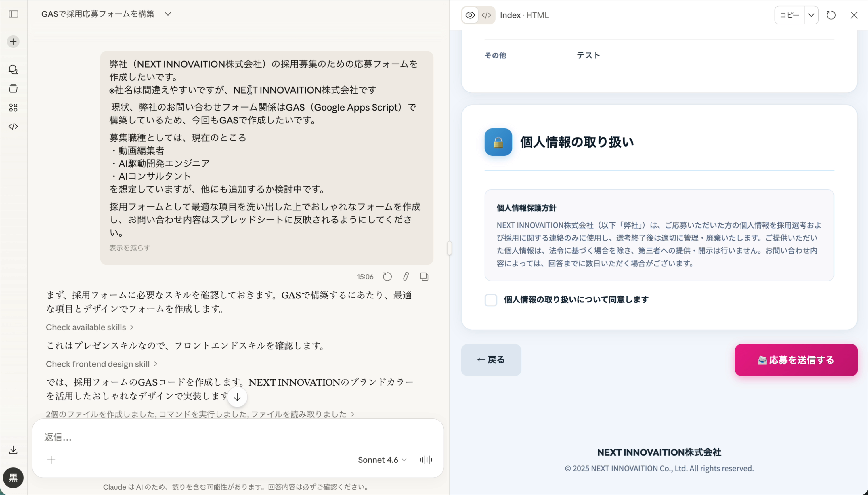Copy the message with the copy icon

coord(424,277)
